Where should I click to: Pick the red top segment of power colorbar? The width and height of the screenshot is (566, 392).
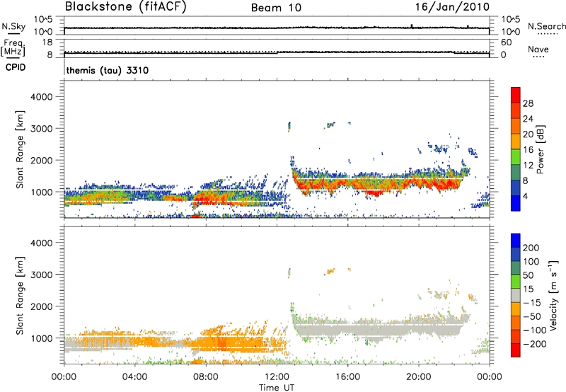point(516,96)
